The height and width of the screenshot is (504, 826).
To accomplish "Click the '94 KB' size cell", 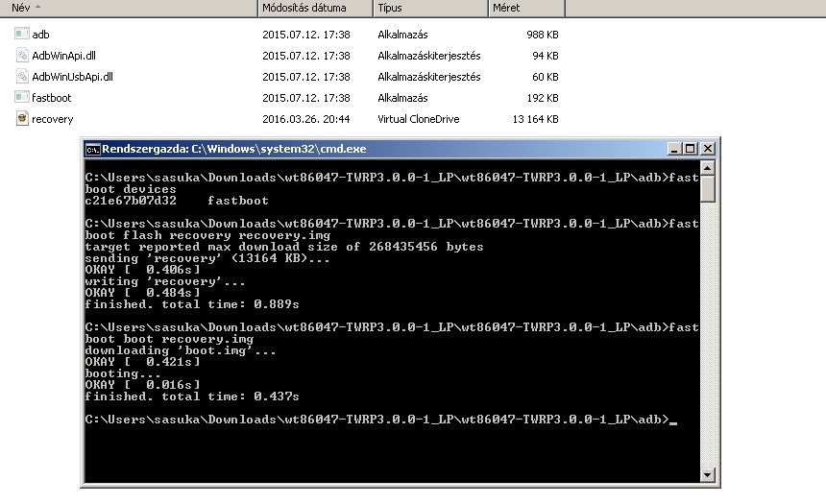I will coord(546,56).
